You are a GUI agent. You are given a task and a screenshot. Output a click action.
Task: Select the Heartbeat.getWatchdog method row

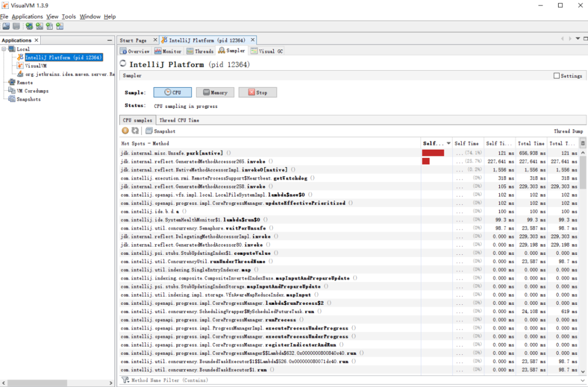[x=349, y=178]
